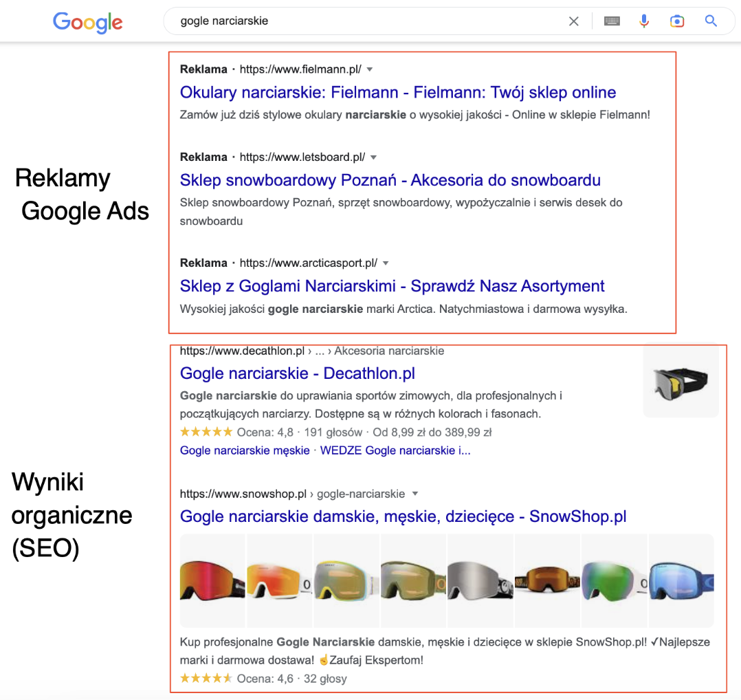The image size is (741, 700).
Task: Click the Google logo
Action: point(88,22)
